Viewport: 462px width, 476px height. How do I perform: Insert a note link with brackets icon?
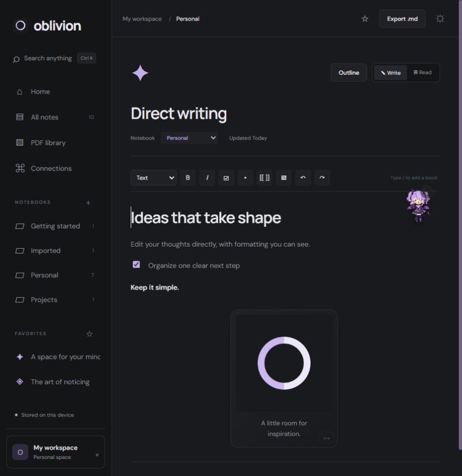[264, 178]
